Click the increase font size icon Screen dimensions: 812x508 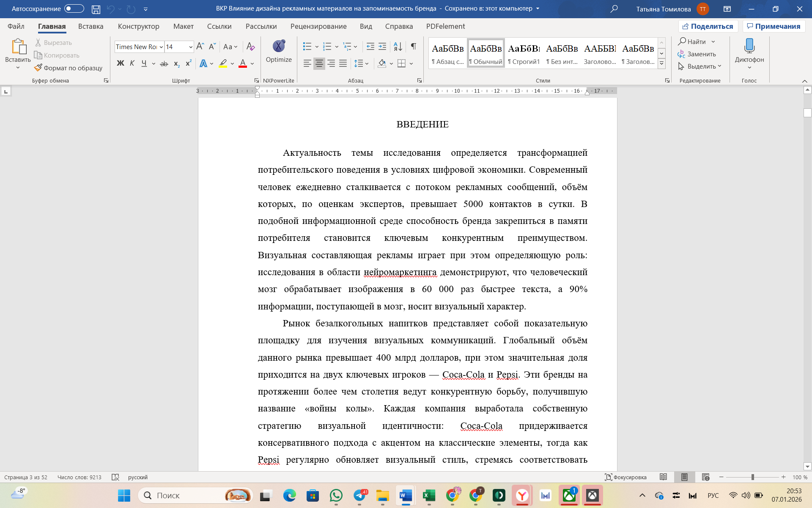[x=200, y=46]
